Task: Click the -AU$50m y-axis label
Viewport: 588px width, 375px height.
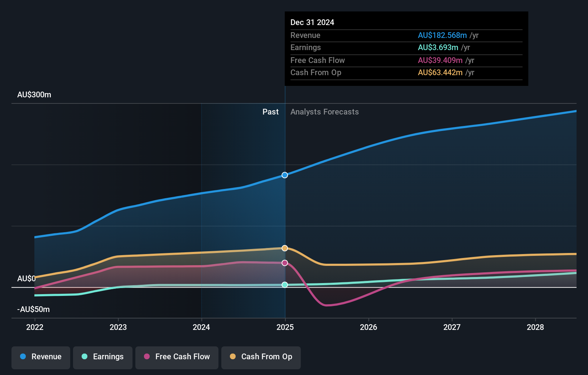Action: point(34,310)
